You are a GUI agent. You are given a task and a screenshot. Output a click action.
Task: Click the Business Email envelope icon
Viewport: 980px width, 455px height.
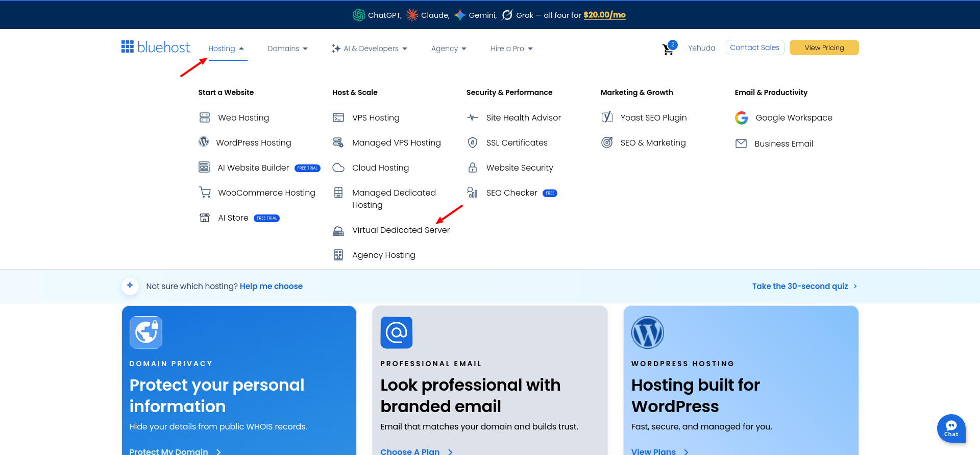tap(741, 143)
